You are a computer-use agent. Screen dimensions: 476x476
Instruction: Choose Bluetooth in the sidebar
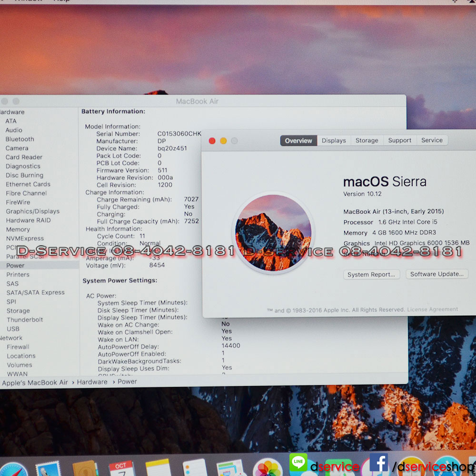[20, 139]
